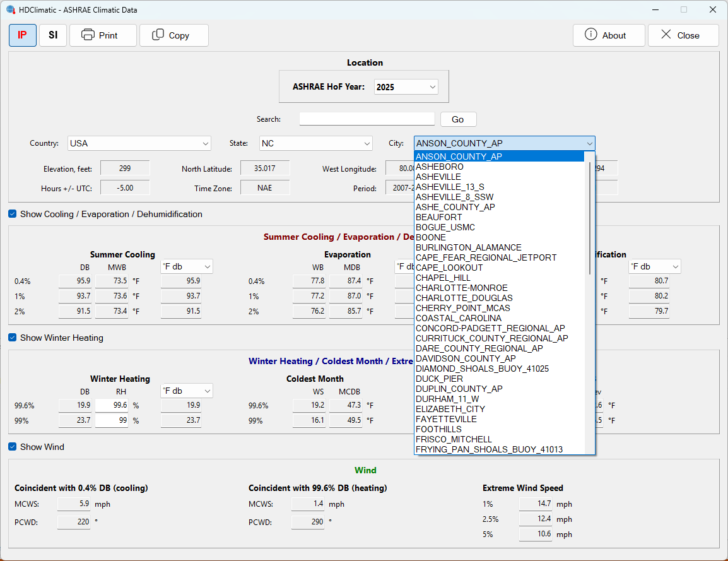Open the About dialog
The image size is (728, 561).
[609, 35]
